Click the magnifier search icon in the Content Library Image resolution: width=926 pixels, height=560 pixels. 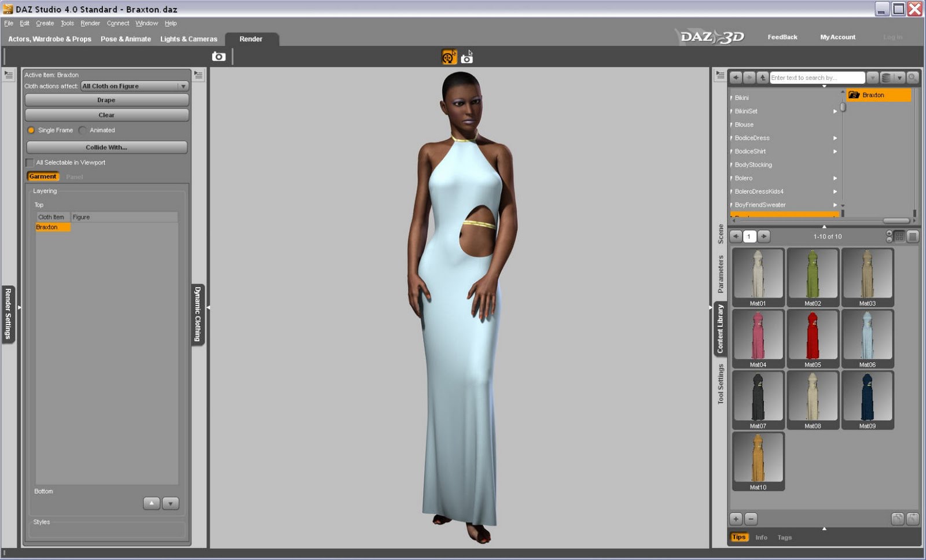click(x=912, y=77)
